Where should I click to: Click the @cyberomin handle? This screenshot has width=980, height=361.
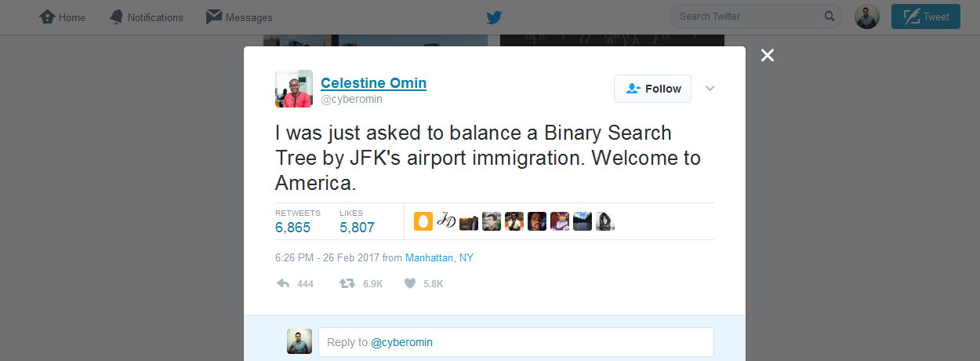coord(351,100)
